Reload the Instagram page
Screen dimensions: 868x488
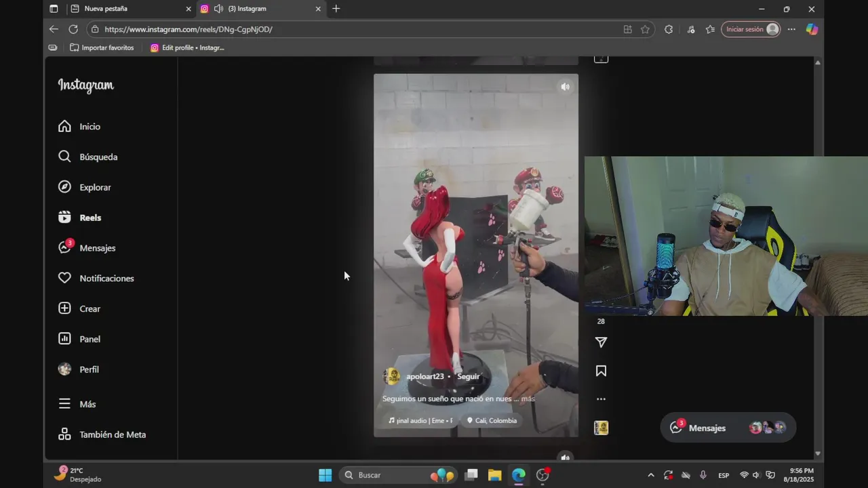[73, 29]
